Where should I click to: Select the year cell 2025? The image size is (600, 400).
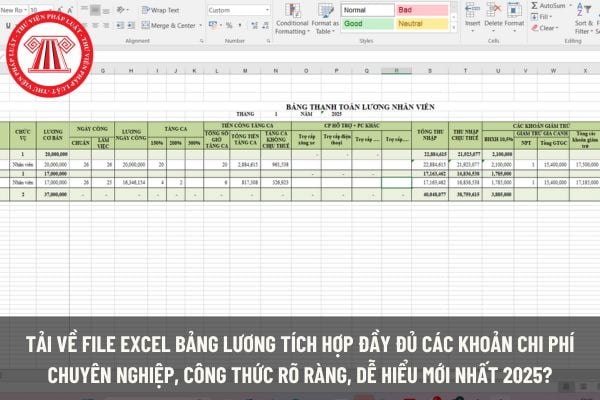[336, 114]
